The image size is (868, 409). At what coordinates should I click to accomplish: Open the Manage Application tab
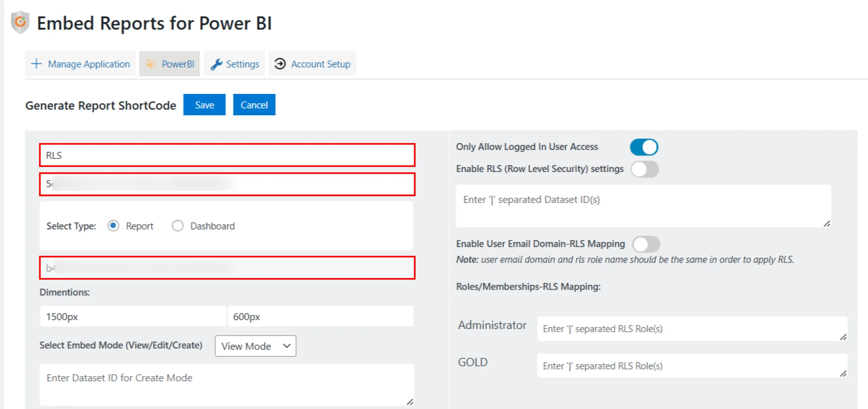pos(80,64)
